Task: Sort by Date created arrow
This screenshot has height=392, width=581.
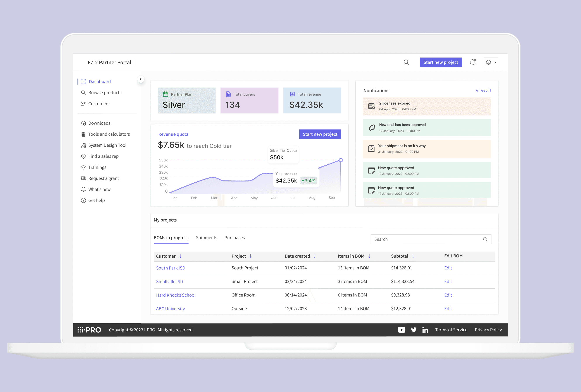Action: [x=315, y=256]
